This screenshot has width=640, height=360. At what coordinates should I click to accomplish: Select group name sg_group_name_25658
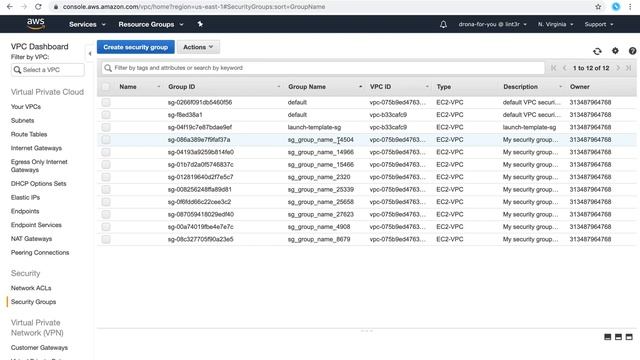pyautogui.click(x=321, y=202)
